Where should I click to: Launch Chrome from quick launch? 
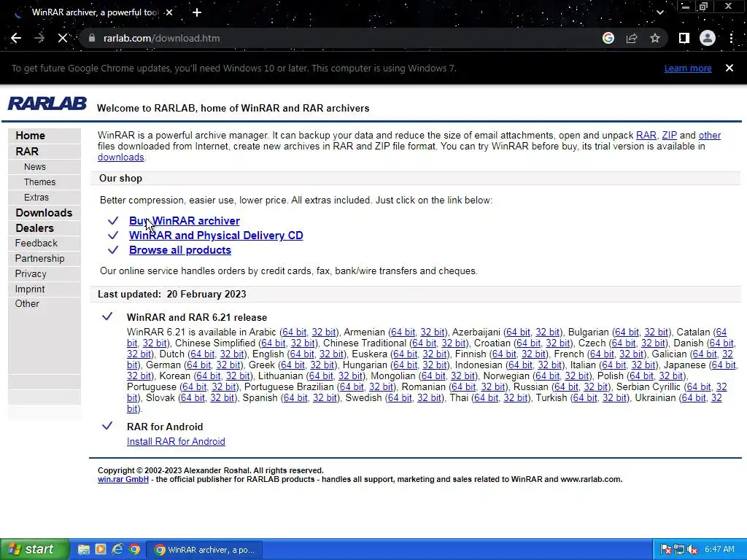pyautogui.click(x=134, y=550)
